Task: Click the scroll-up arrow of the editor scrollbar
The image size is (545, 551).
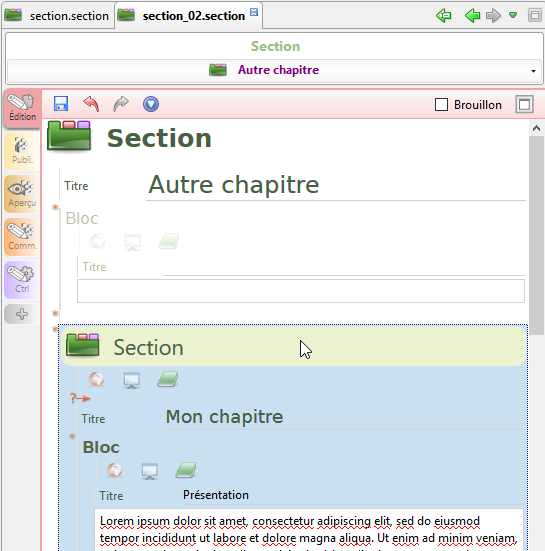Action: (536, 128)
